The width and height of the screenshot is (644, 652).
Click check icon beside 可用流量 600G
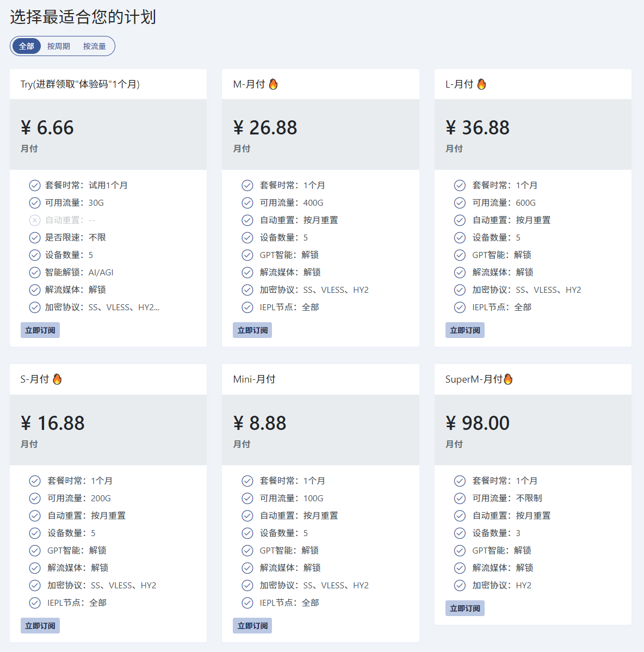coord(460,203)
